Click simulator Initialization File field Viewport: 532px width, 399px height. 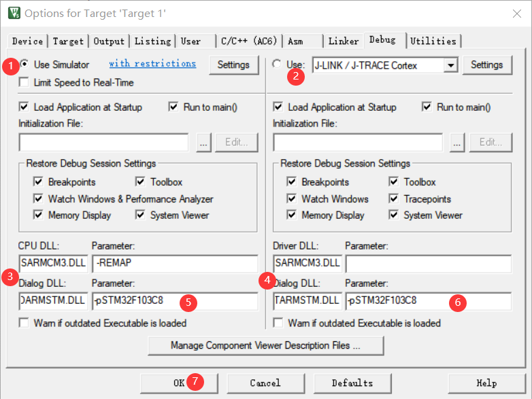point(104,142)
